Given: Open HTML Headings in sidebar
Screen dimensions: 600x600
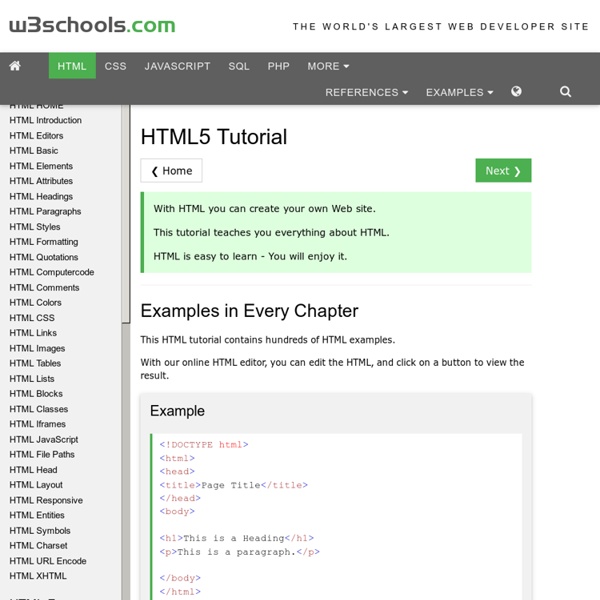Looking at the screenshot, I should pyautogui.click(x=41, y=196).
